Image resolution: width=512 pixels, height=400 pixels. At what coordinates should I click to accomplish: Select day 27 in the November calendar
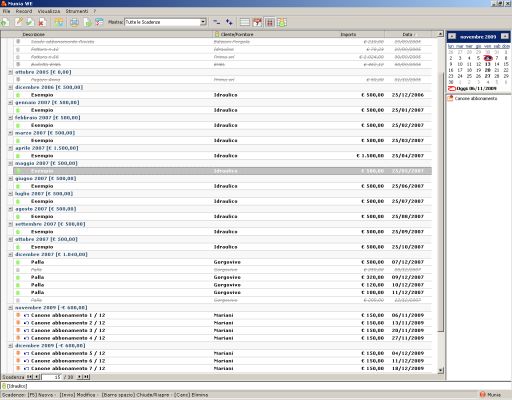[488, 76]
